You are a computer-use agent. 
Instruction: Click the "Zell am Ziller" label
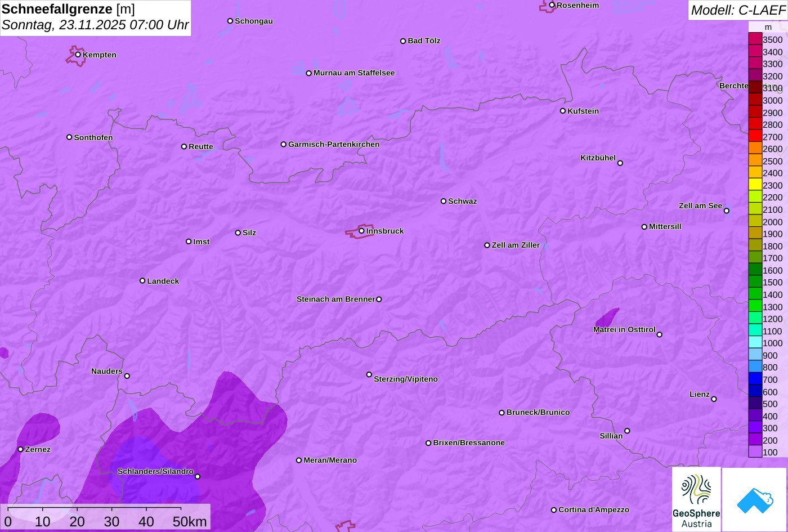(x=516, y=245)
